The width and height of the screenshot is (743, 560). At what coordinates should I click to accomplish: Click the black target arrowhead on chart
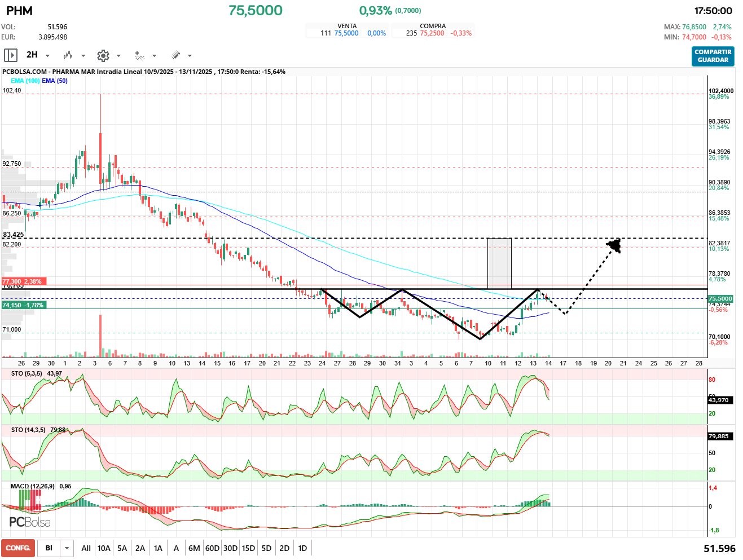click(614, 245)
